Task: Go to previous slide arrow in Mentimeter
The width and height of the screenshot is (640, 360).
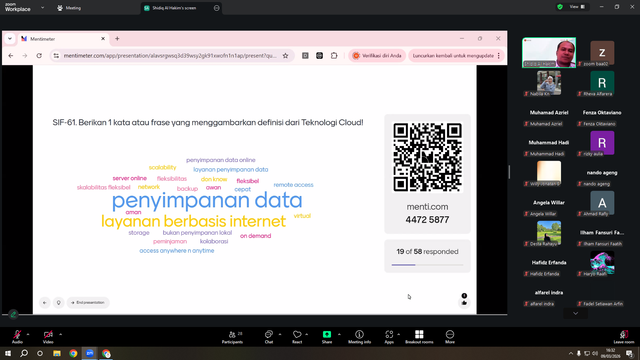Action: [x=44, y=302]
